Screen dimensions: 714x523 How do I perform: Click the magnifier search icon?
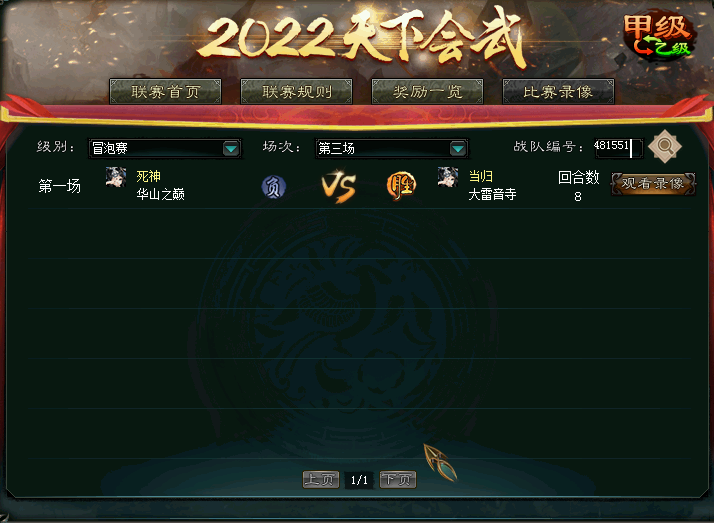[x=664, y=147]
